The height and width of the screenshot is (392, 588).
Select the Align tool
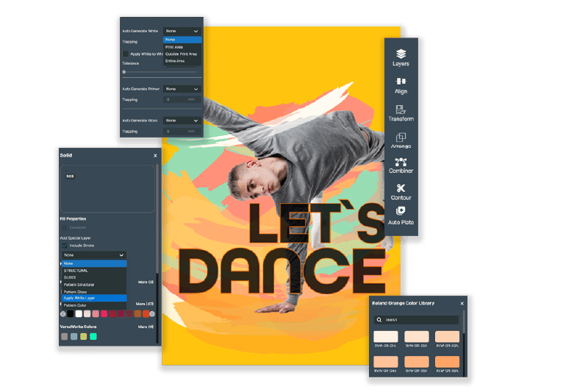point(401,85)
